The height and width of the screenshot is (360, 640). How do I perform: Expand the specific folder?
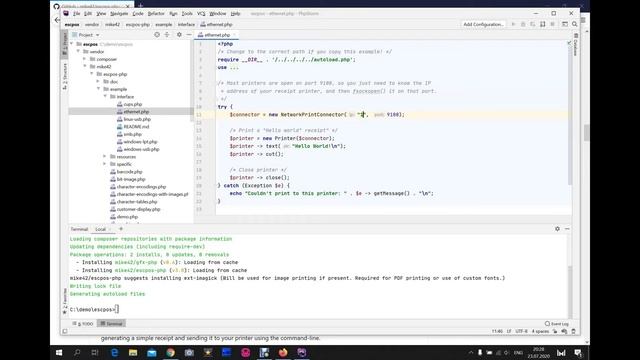click(x=105, y=164)
